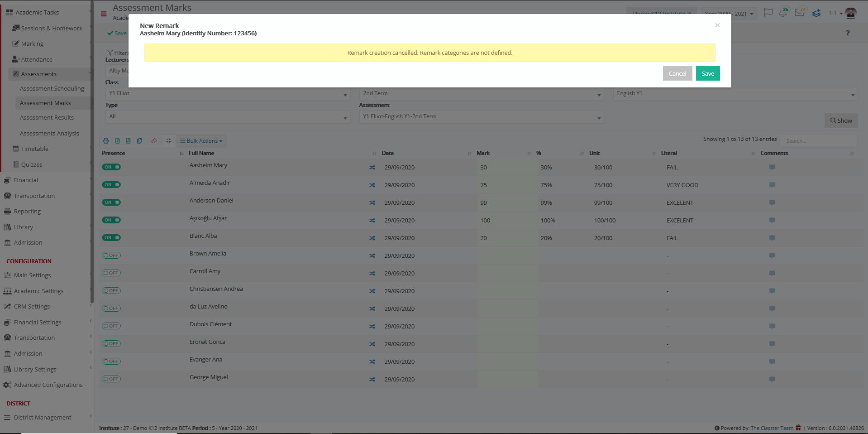
Task: Turn on presence for George Miguel
Action: [x=111, y=379]
